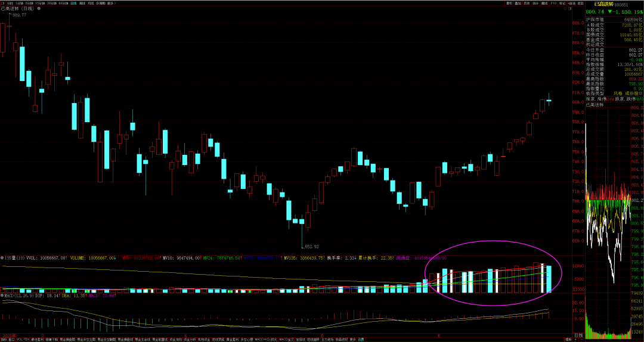Click the 复权 button

click(509, 4)
